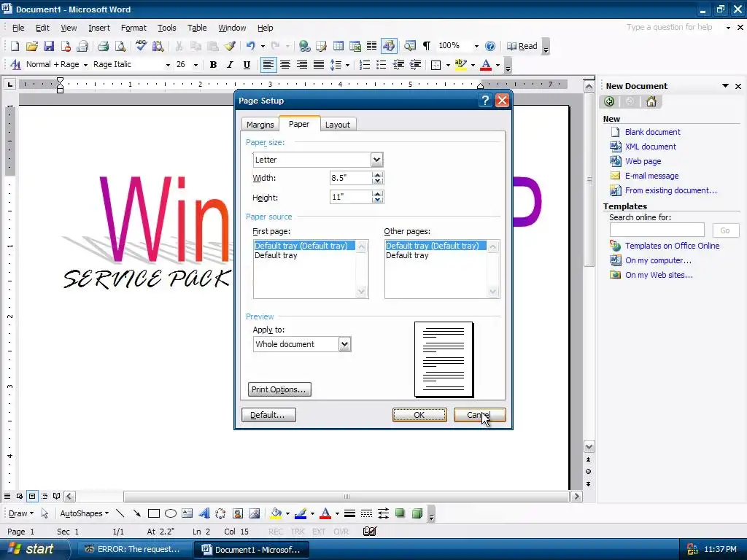This screenshot has height=560, width=747.
Task: Open the font name Rage Italic dropdown
Action: [168, 65]
